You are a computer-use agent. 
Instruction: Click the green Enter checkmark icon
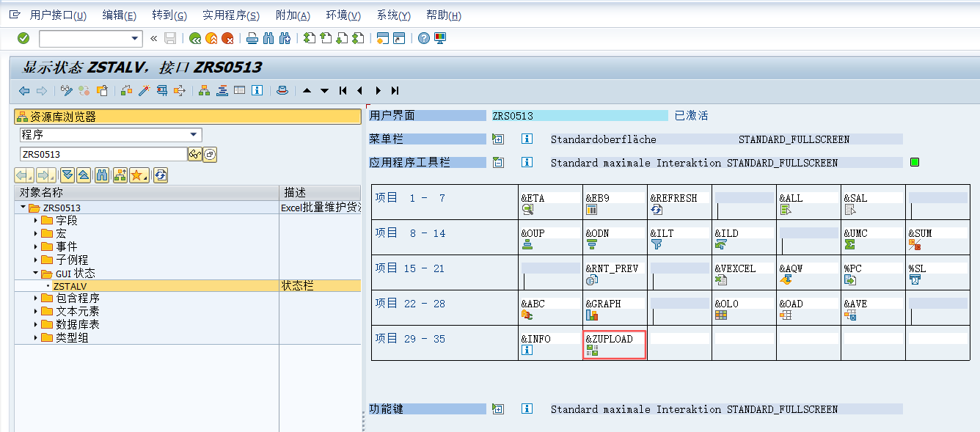(x=23, y=38)
